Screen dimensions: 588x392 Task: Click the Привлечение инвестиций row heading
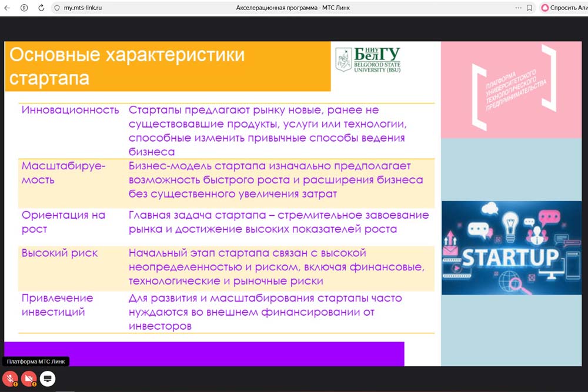57,304
